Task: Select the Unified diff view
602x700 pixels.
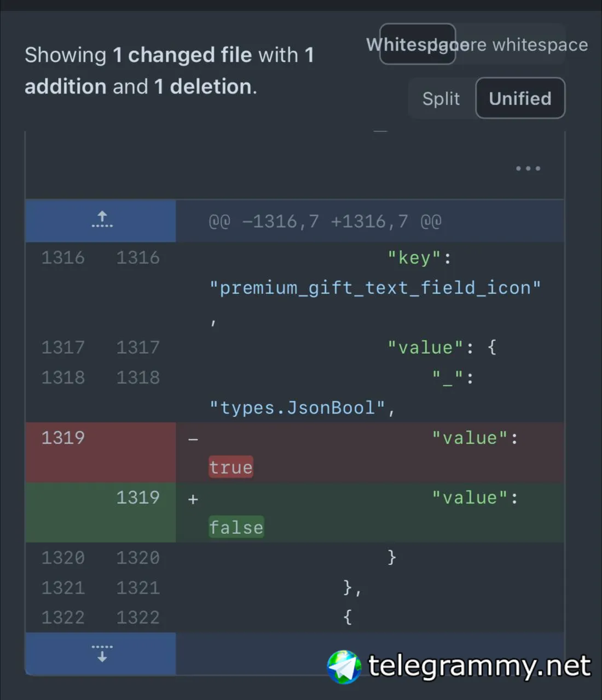Action: 520,98
